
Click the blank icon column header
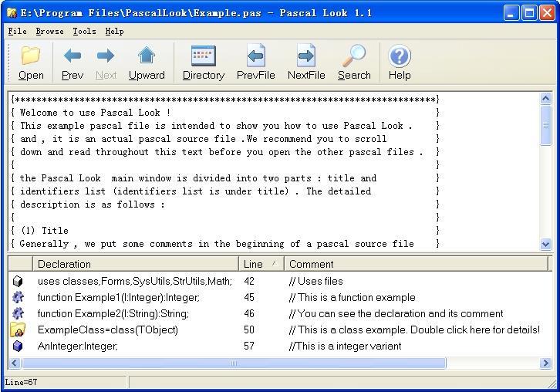click(20, 264)
